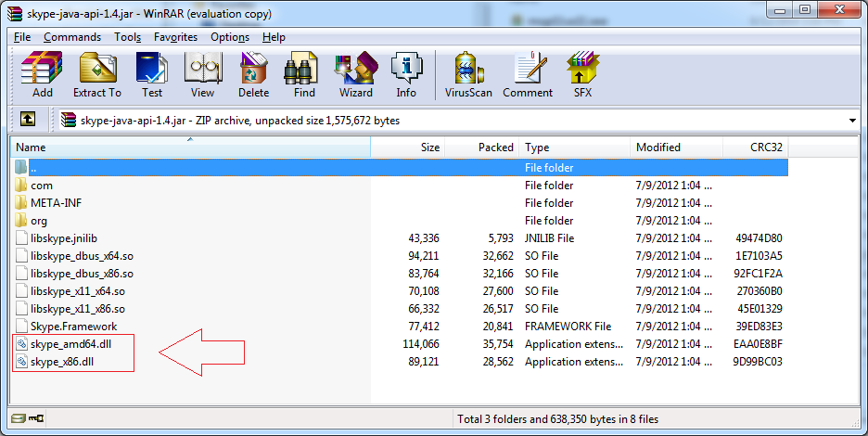The image size is (868, 436).
Task: Select the libskype_x11_x64.so file name
Action: pos(78,291)
